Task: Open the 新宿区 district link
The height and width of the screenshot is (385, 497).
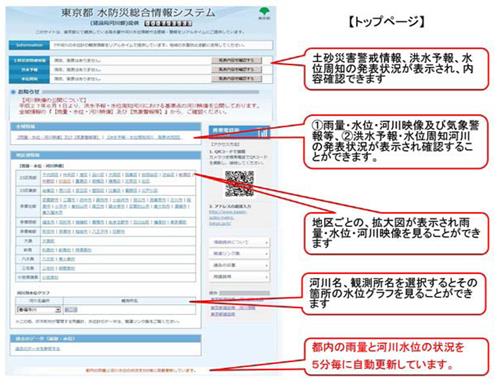Action: 184,175
